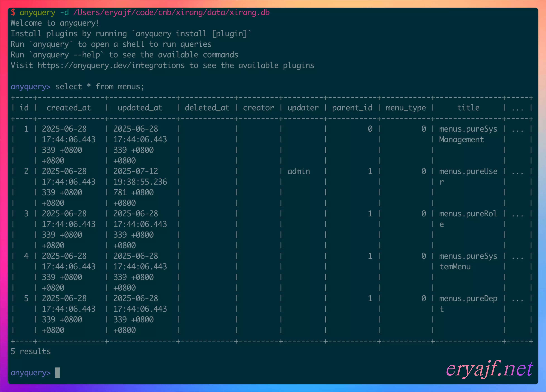The image size is (546, 392).
Task: Click the parent_id '0' cell in row 1
Action: pos(370,129)
